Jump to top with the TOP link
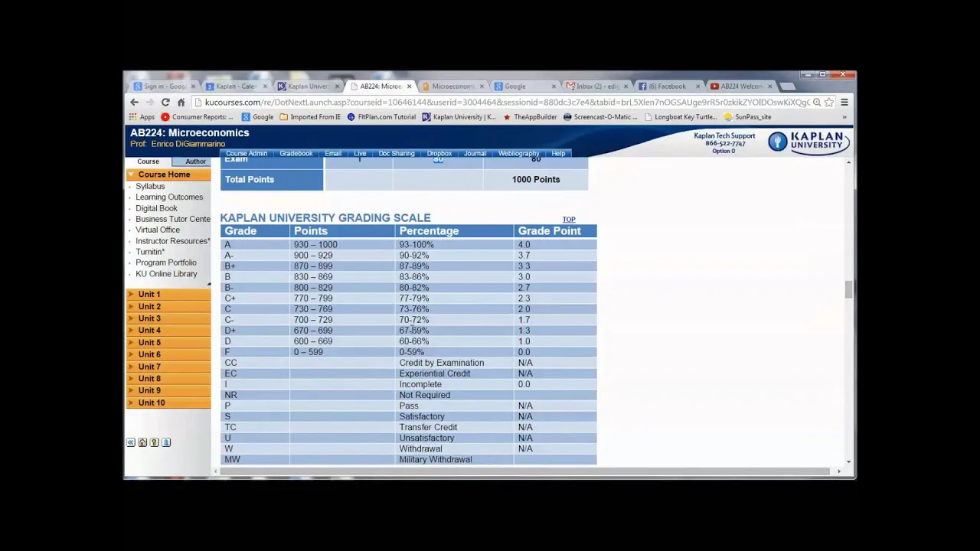Screen dimensions: 980x551 click(x=569, y=220)
